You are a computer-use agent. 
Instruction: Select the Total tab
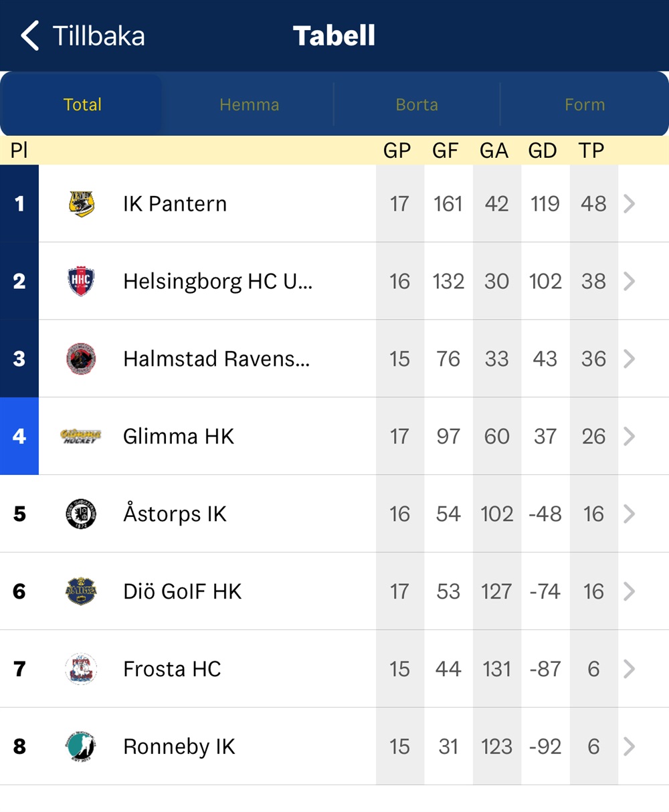(82, 104)
